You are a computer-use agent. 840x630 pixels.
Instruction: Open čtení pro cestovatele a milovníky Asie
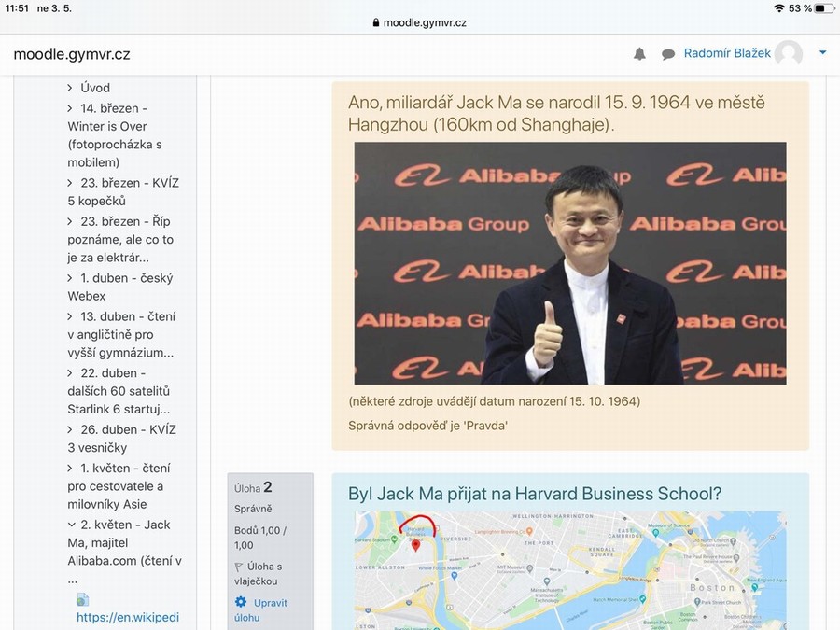pyautogui.click(x=119, y=486)
